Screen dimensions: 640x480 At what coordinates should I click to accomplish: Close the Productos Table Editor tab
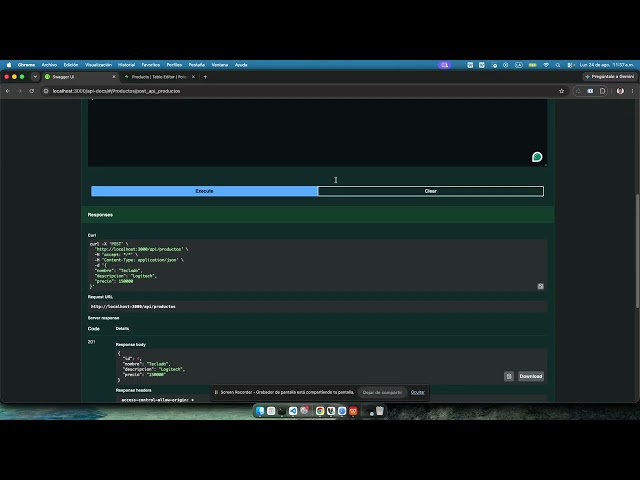tap(193, 77)
